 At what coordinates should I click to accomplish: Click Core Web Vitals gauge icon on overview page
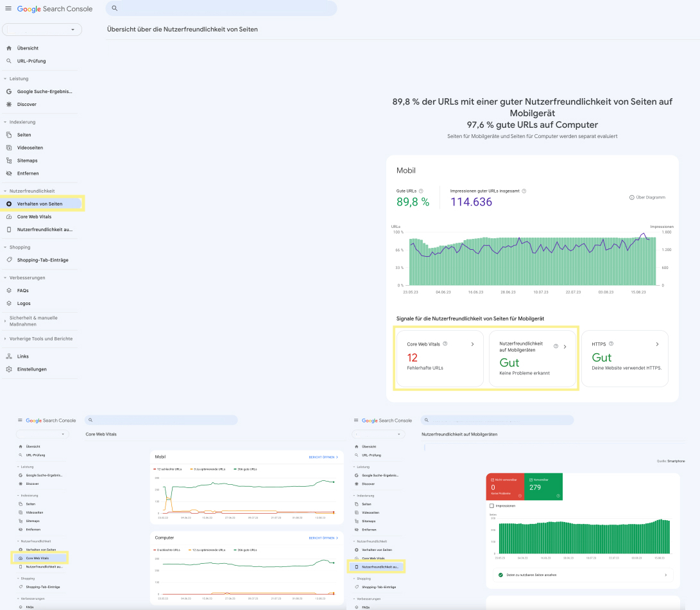(x=9, y=217)
